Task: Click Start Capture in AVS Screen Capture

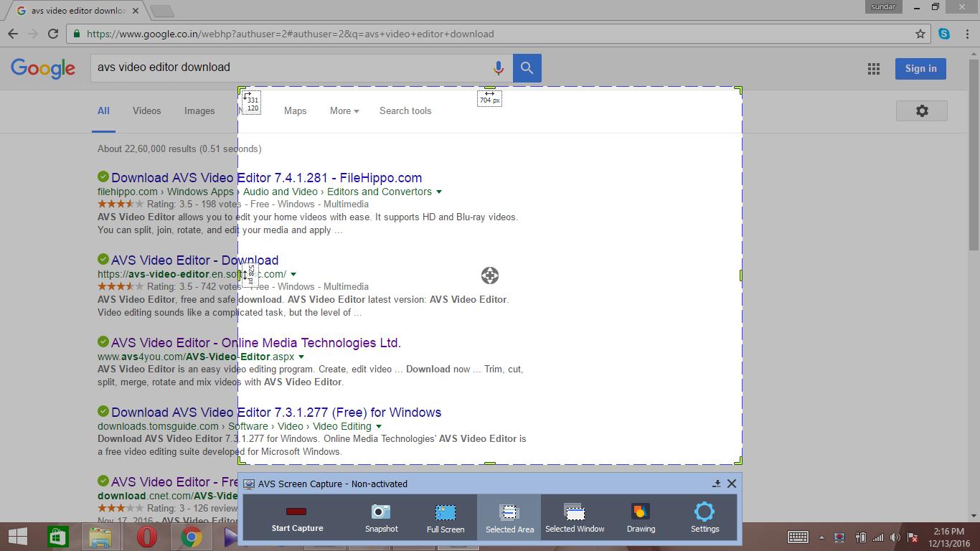Action: (x=297, y=518)
